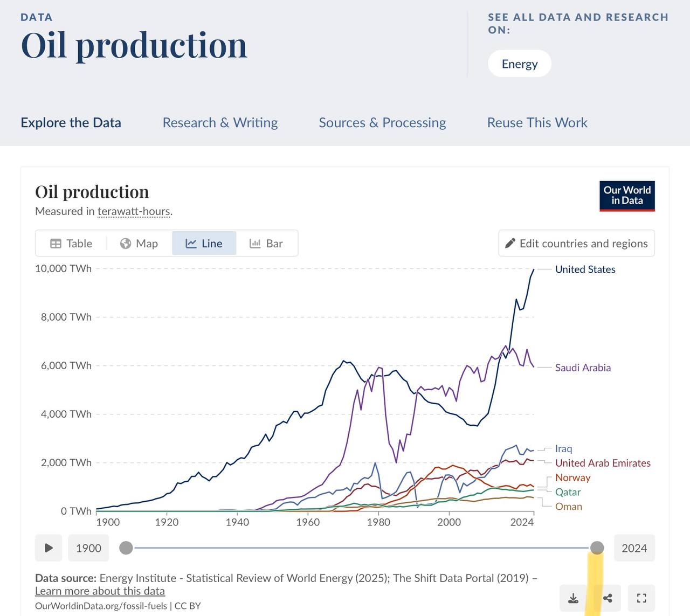Click the share chart icon
The width and height of the screenshot is (690, 616).
click(608, 598)
